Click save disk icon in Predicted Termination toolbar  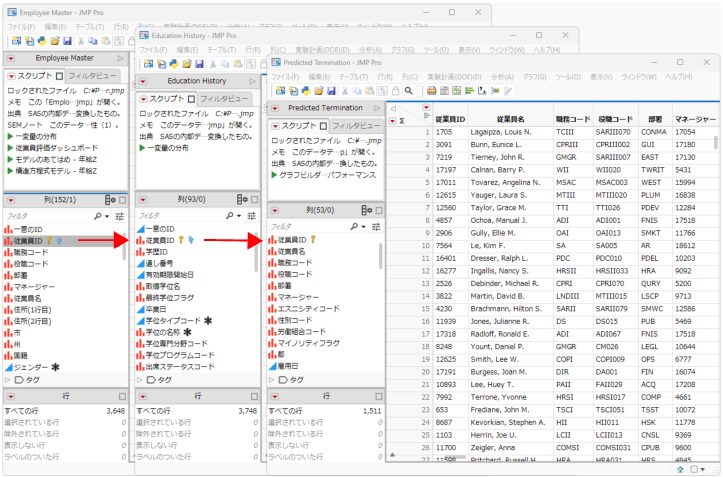pyautogui.click(x=331, y=91)
